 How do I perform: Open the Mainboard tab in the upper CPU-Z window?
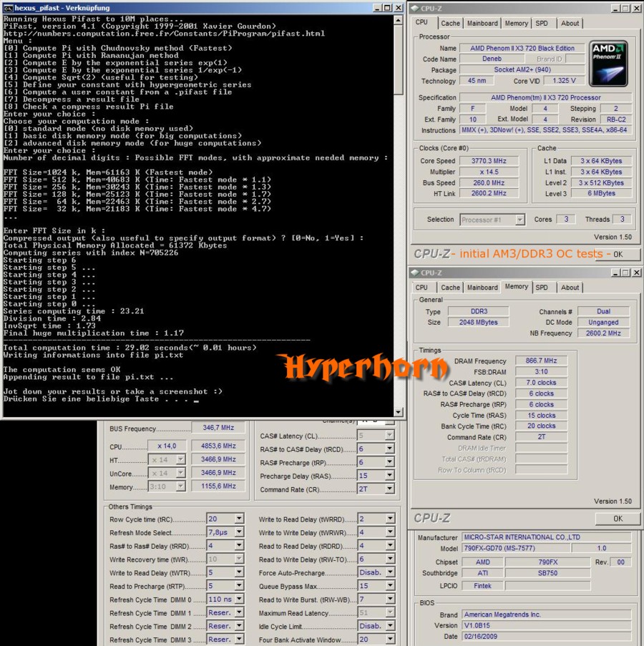tap(482, 24)
